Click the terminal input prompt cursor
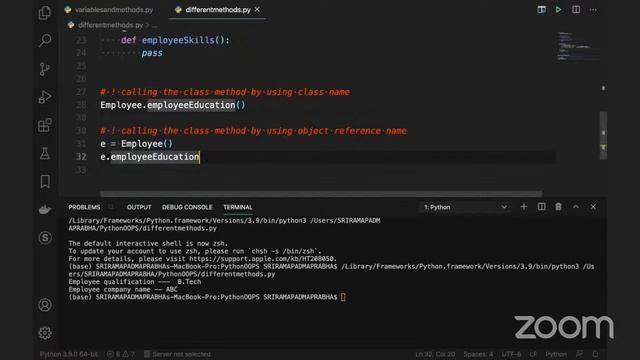The image size is (640, 360). 343,297
